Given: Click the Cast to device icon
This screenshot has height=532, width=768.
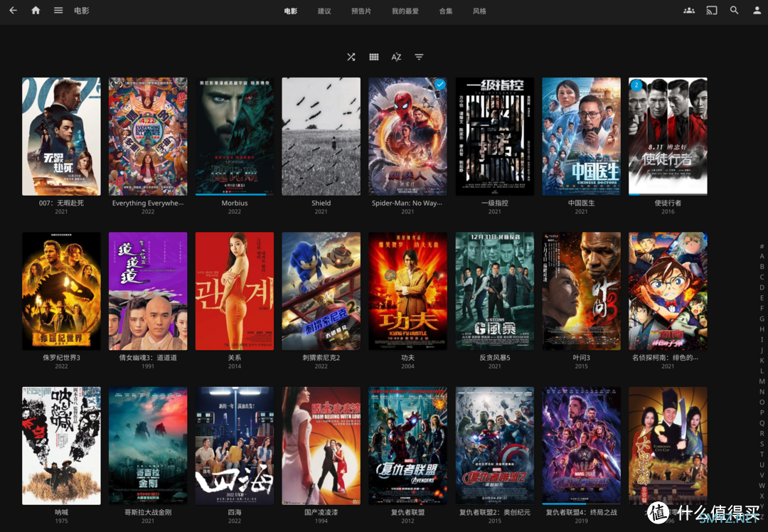Looking at the screenshot, I should click(712, 10).
